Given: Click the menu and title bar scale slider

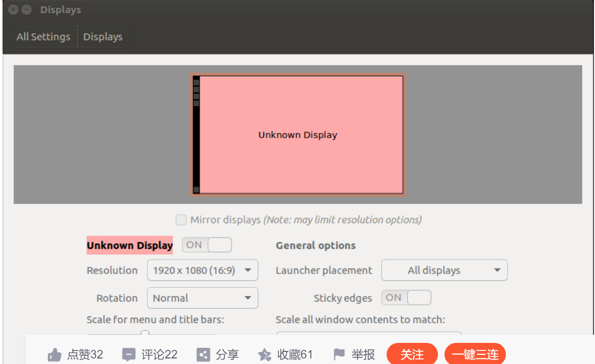Looking at the screenshot, I should coord(145,333).
